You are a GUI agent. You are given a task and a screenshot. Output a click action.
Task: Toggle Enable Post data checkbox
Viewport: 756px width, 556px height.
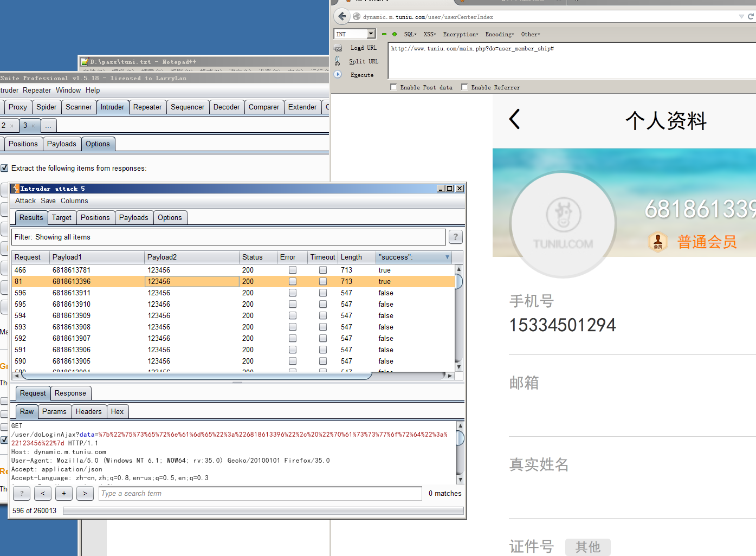coord(393,87)
